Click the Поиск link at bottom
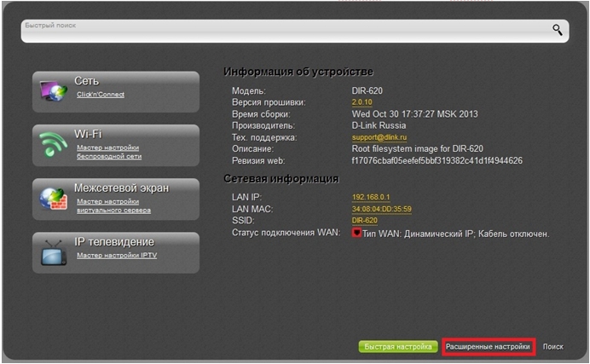This screenshot has height=364, width=590. point(552,347)
